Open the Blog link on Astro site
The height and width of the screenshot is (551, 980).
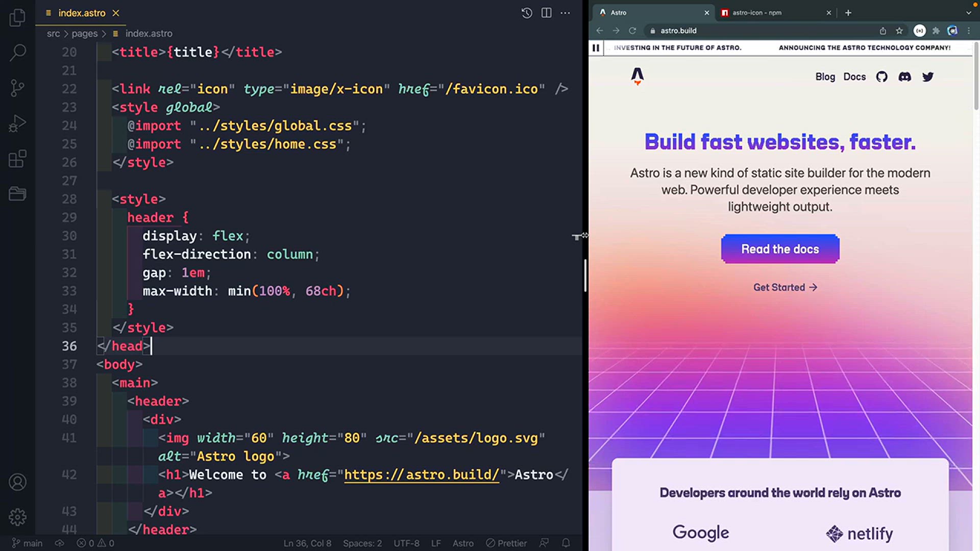pos(825,77)
